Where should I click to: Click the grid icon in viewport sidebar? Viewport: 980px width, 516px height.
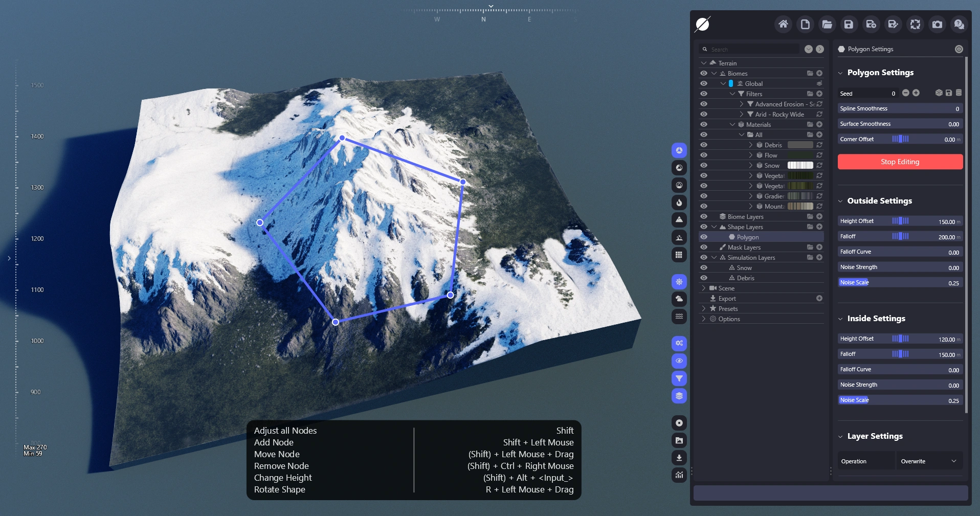[x=679, y=255]
